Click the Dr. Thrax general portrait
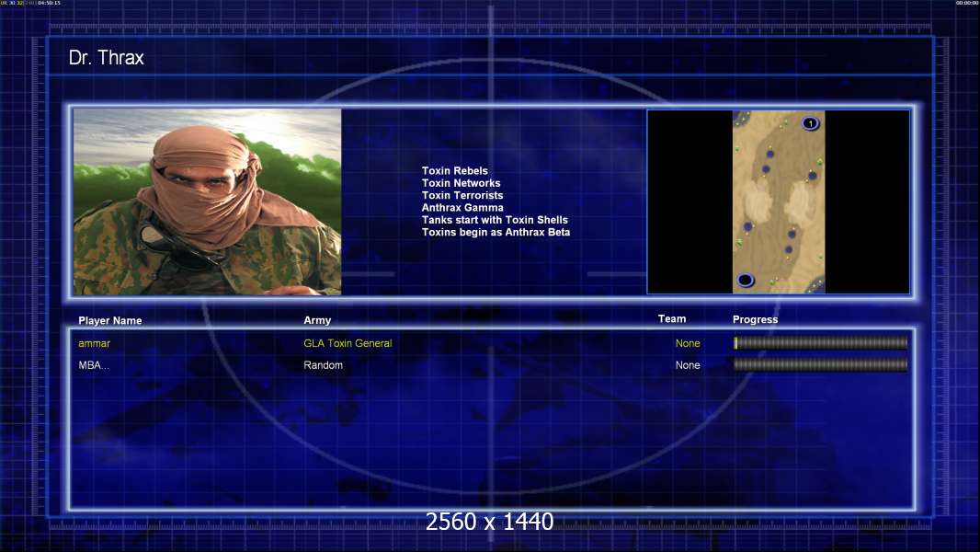Screen dimensions: 980x552 tap(207, 201)
